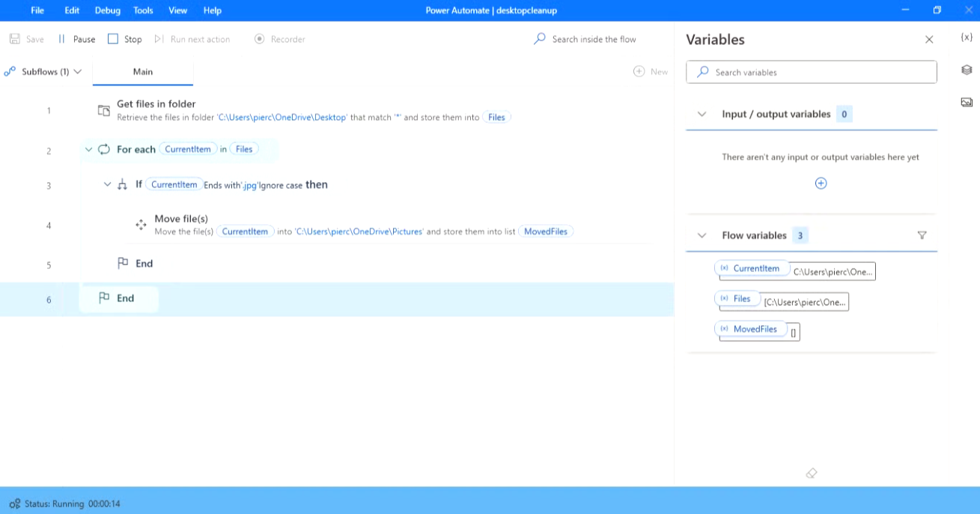The image size is (980, 514).
Task: Open the Recorder
Action: coord(280,39)
